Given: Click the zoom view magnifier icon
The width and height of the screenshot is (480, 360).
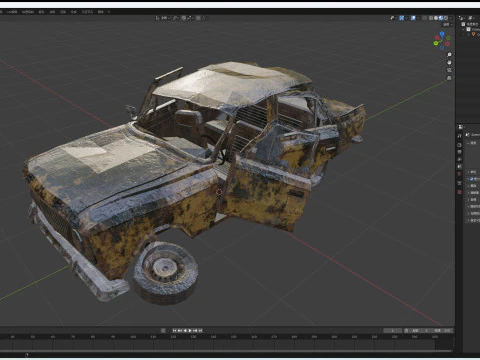Looking at the screenshot, I should click(x=449, y=54).
